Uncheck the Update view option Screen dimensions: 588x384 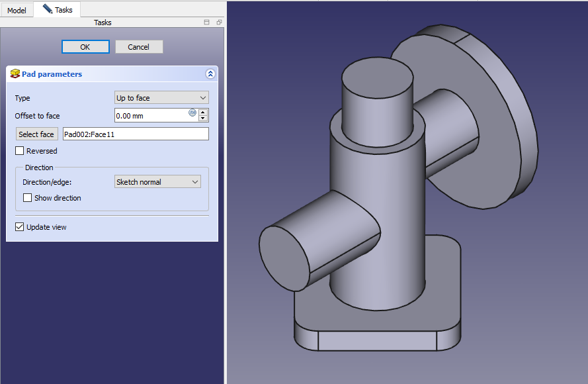tap(19, 227)
